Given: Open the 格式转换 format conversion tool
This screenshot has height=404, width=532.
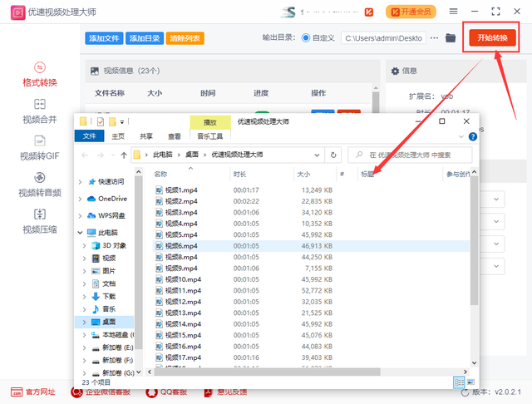Looking at the screenshot, I should pos(40,75).
